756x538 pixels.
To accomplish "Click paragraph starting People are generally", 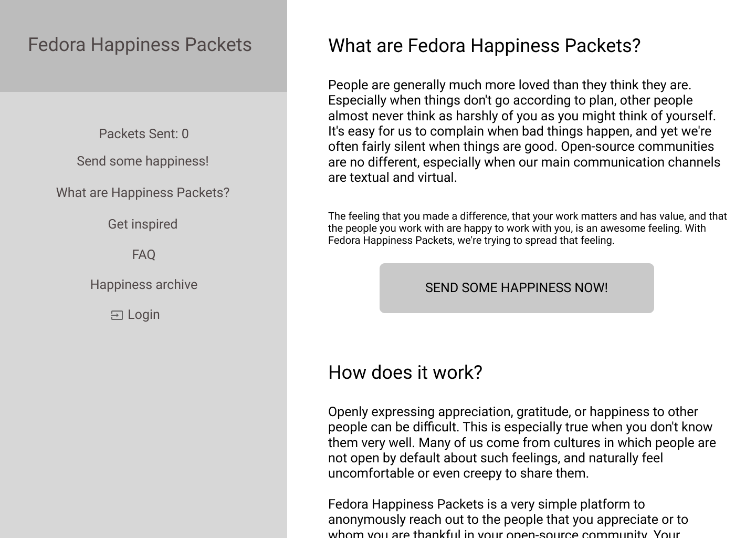I will pyautogui.click(x=524, y=131).
